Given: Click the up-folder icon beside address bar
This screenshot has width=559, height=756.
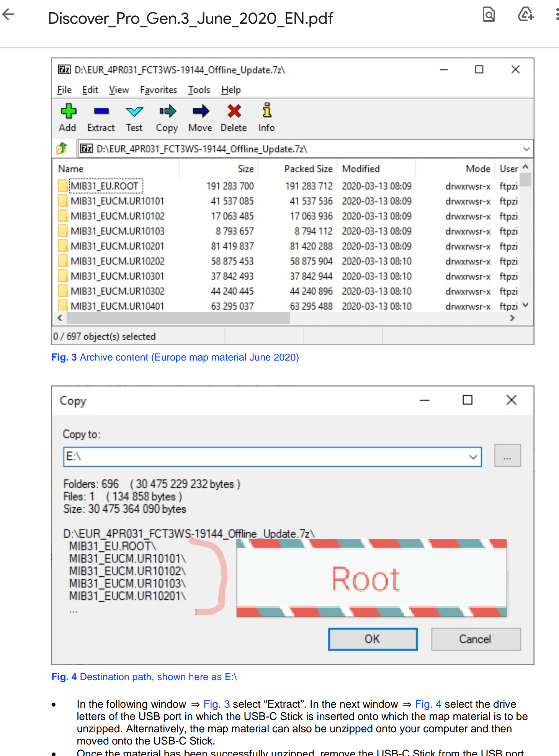Looking at the screenshot, I should pos(62,148).
